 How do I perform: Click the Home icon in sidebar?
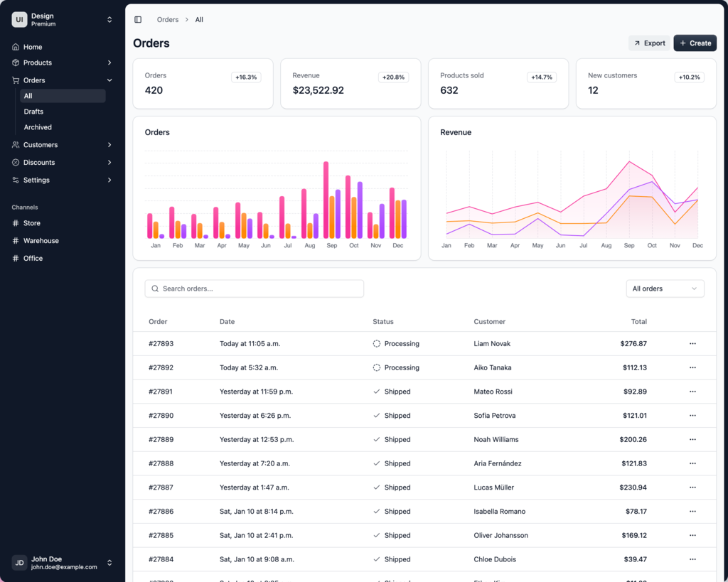click(16, 47)
